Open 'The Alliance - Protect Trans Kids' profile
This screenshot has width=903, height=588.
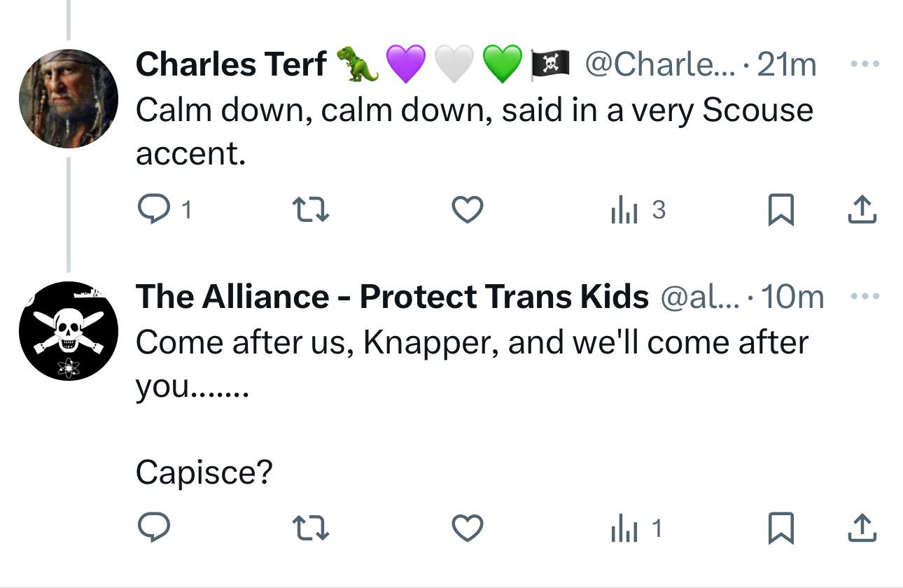click(x=392, y=297)
